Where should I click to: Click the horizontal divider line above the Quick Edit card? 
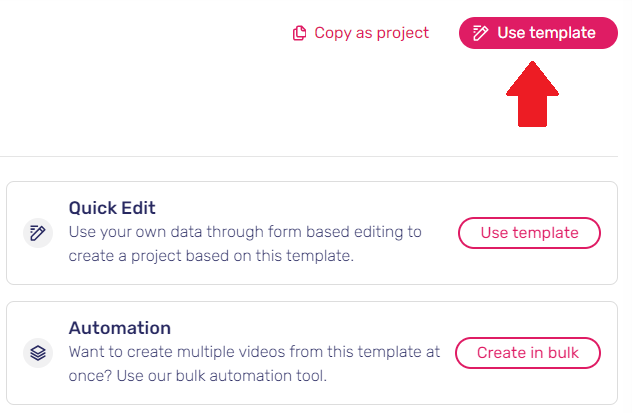[309, 156]
